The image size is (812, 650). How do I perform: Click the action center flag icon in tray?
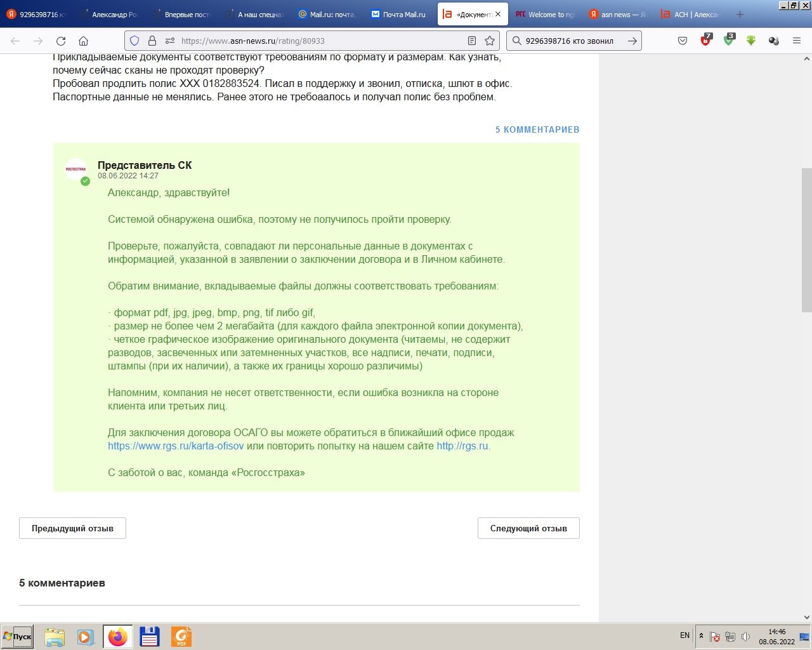click(x=714, y=637)
